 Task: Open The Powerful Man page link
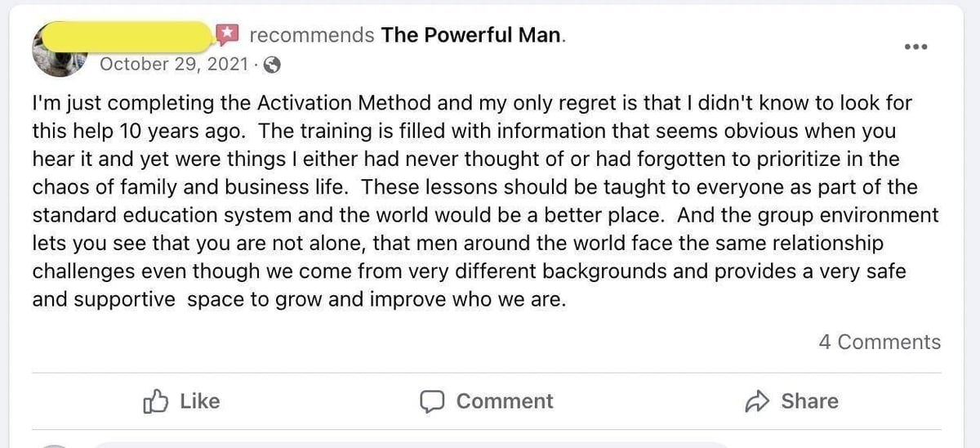pyautogui.click(x=470, y=35)
